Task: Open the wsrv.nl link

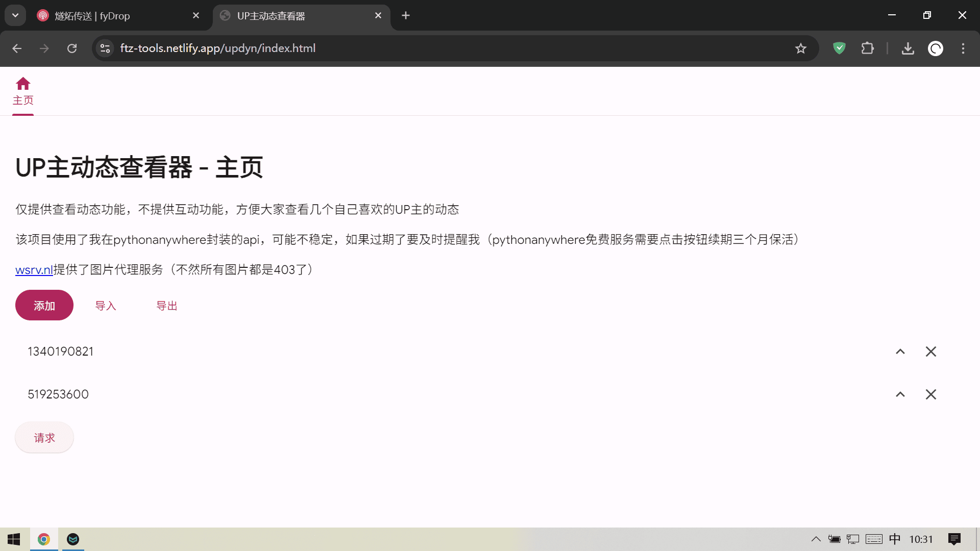Action: pyautogui.click(x=34, y=270)
